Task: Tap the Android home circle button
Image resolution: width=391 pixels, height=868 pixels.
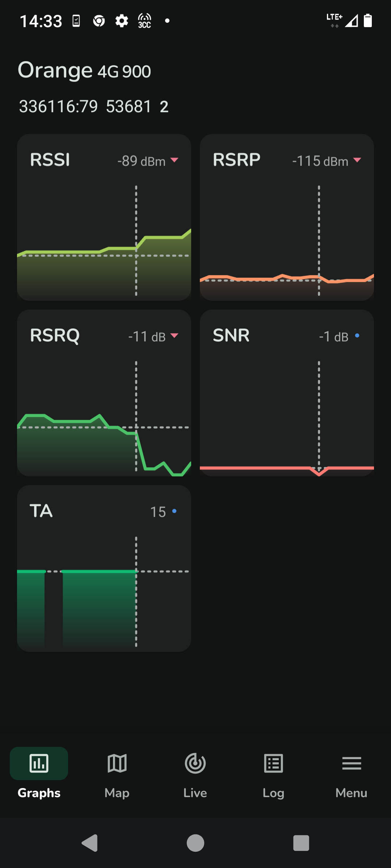Action: [195, 843]
